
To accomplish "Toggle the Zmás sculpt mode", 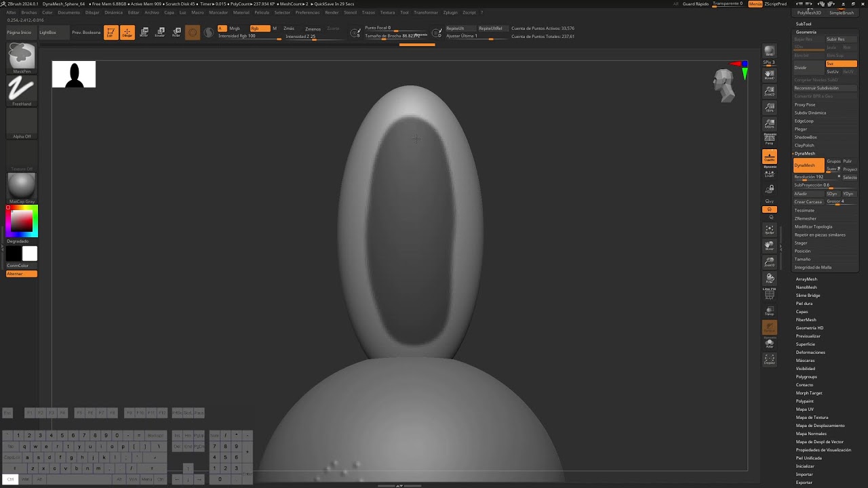I will [289, 28].
